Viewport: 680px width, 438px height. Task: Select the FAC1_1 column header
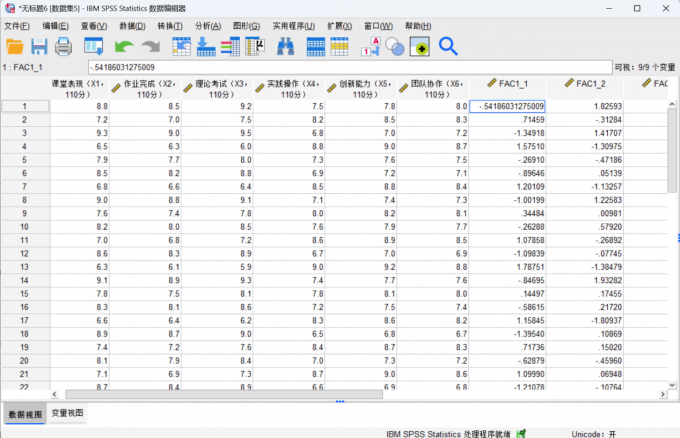pyautogui.click(x=508, y=87)
